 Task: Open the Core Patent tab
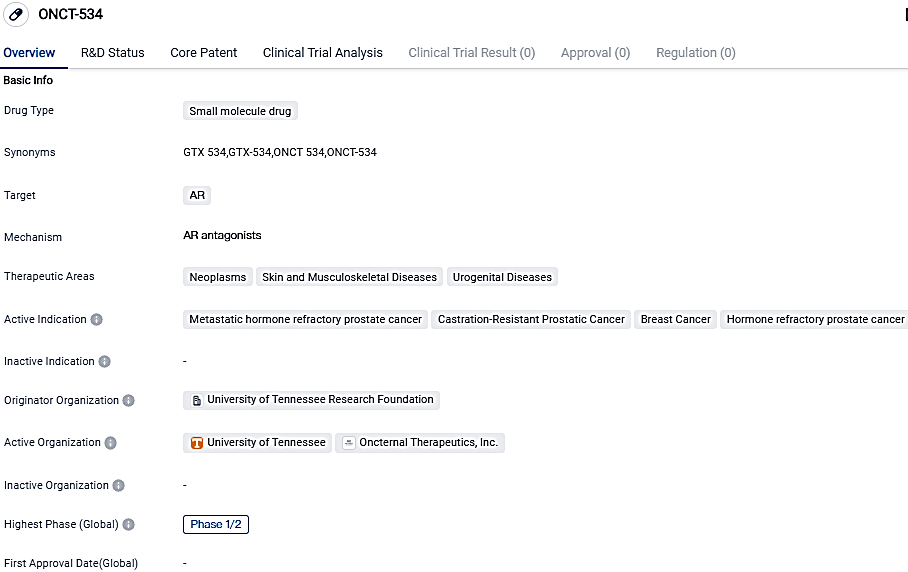point(204,53)
